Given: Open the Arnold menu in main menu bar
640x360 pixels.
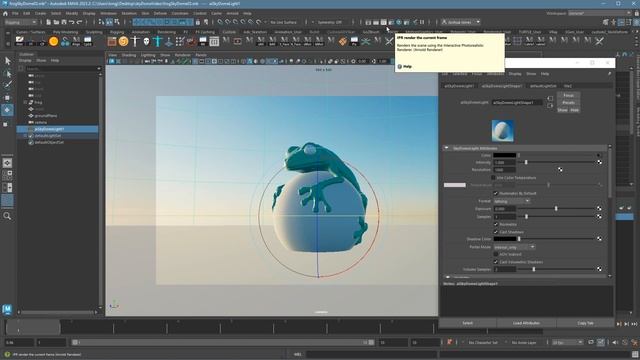Looking at the screenshot, I should (233, 13).
